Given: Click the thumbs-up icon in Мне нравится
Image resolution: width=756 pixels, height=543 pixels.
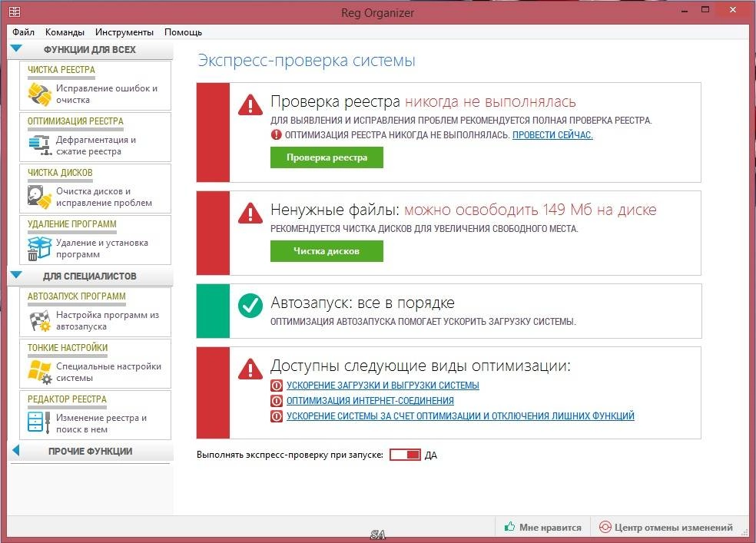Looking at the screenshot, I should (509, 527).
